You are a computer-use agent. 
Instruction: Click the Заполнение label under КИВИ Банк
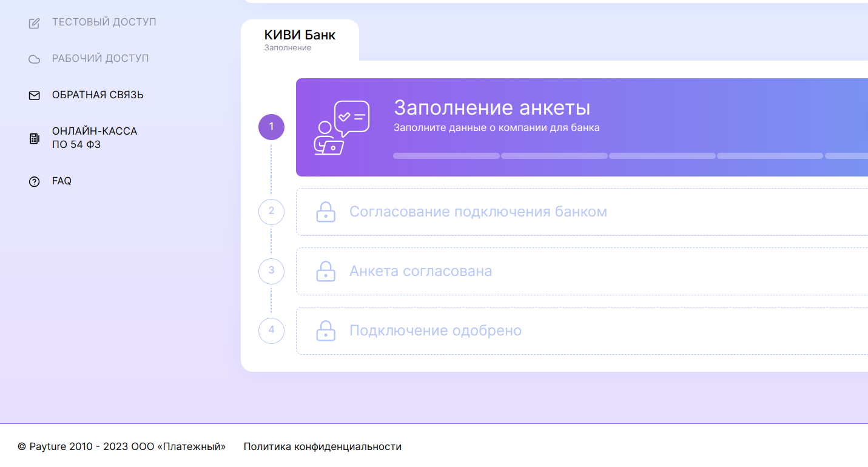[288, 48]
